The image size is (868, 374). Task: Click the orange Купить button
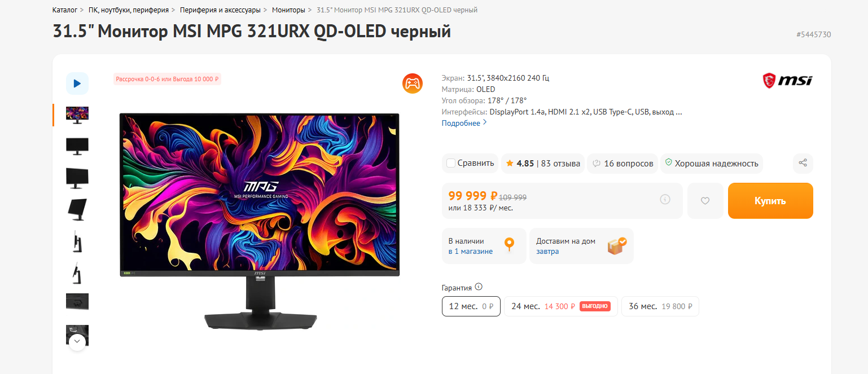770,201
